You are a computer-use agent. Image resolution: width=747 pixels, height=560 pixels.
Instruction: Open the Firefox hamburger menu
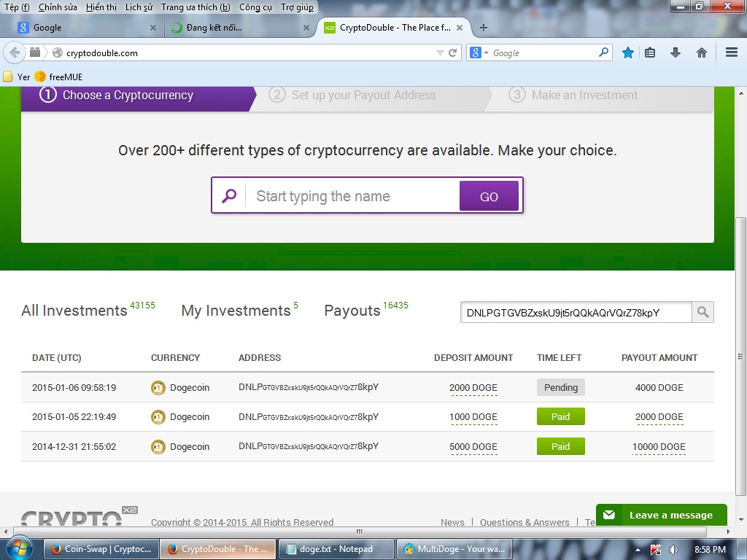pos(731,52)
